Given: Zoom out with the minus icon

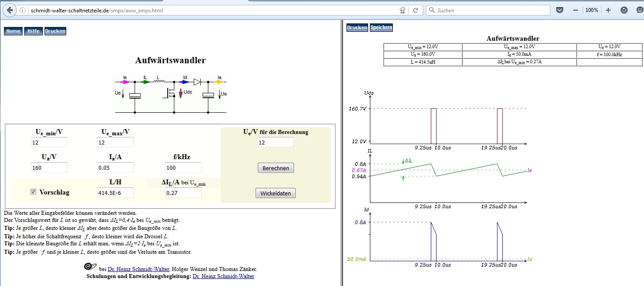Looking at the screenshot, I should 576,10.
